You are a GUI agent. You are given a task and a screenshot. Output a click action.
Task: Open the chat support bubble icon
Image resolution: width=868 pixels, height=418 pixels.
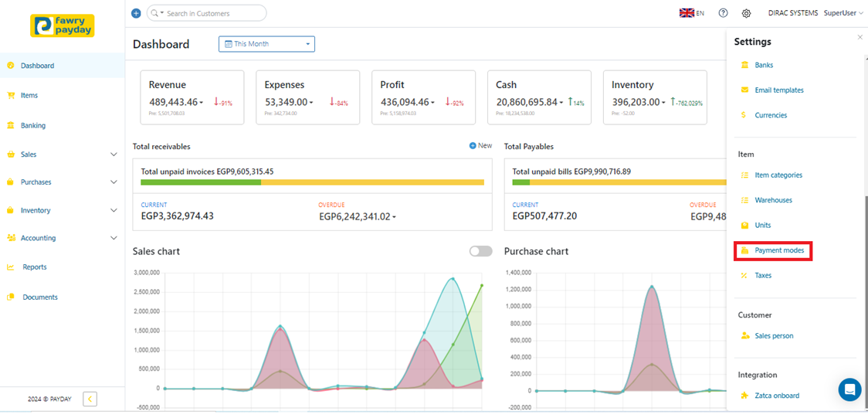849,389
